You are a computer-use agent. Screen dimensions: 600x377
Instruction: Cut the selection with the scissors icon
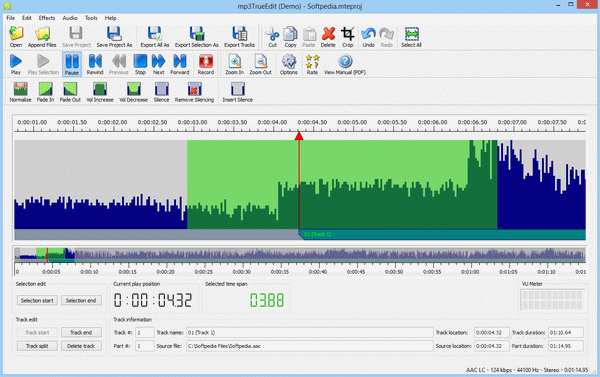[x=272, y=37]
